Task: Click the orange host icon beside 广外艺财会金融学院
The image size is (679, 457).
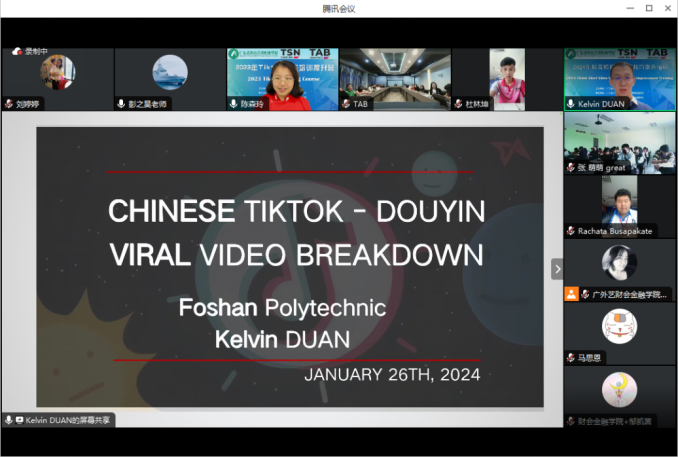Action: pos(570,294)
